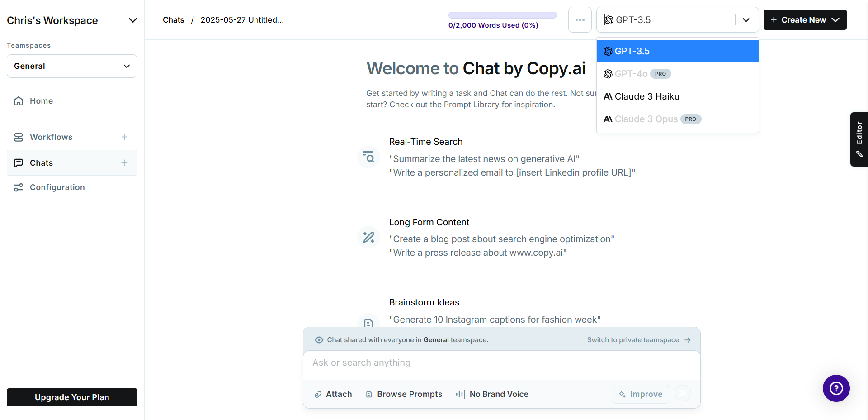The image size is (868, 420).
Task: Open the No Brand Voice selector
Action: coord(492,394)
